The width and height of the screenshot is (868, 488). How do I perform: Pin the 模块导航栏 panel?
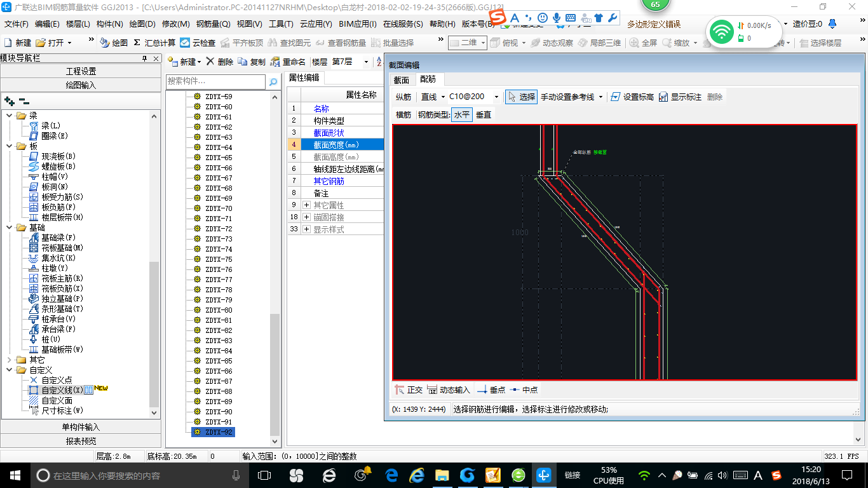(145, 58)
